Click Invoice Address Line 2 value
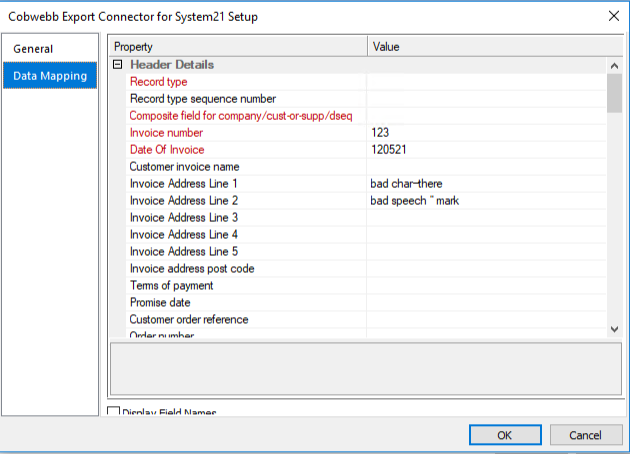This screenshot has width=630, height=454. (486, 201)
